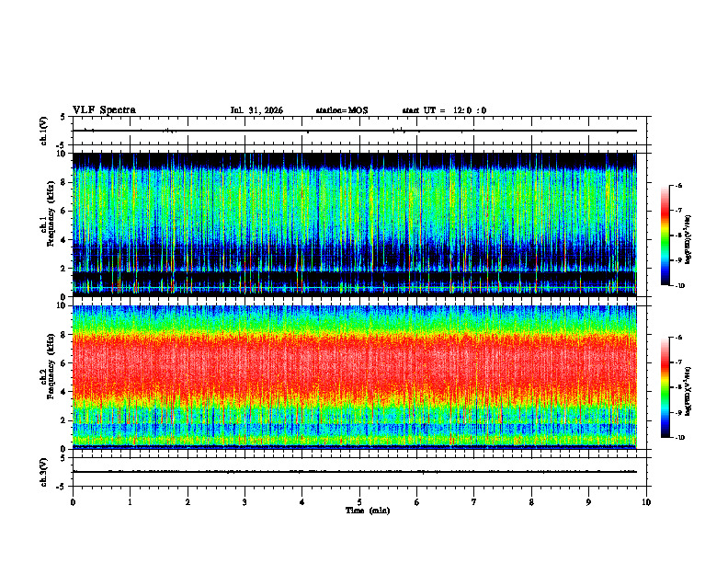728x563 pixels.
Task: Click the ch.1 dark band near 1.5 kHz
Action: (355, 276)
